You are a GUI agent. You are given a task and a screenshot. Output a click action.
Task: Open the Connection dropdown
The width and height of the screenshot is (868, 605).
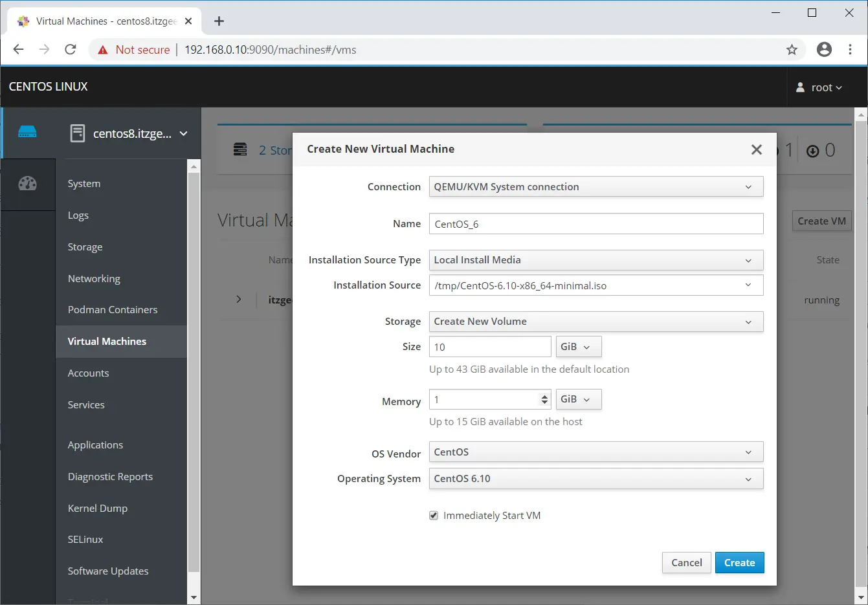click(x=596, y=186)
